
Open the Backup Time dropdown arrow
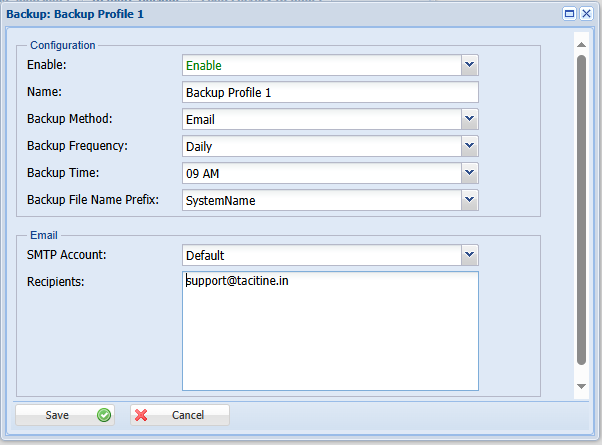tap(470, 173)
